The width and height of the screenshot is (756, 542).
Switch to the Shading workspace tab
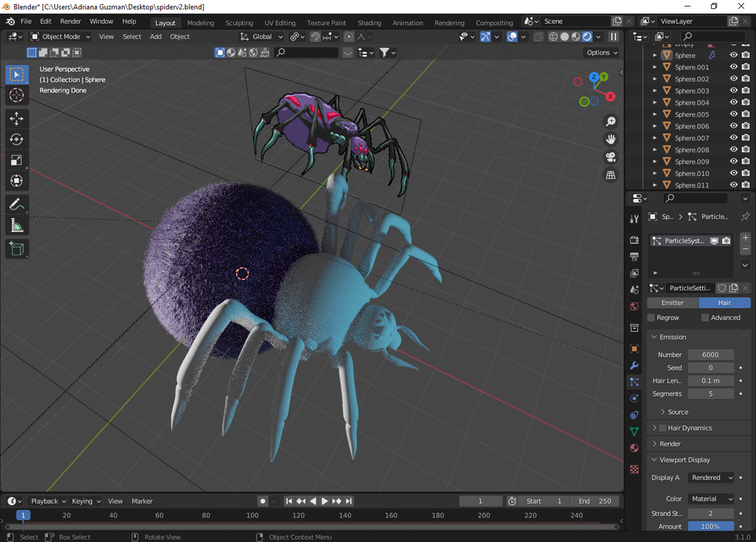pyautogui.click(x=369, y=23)
